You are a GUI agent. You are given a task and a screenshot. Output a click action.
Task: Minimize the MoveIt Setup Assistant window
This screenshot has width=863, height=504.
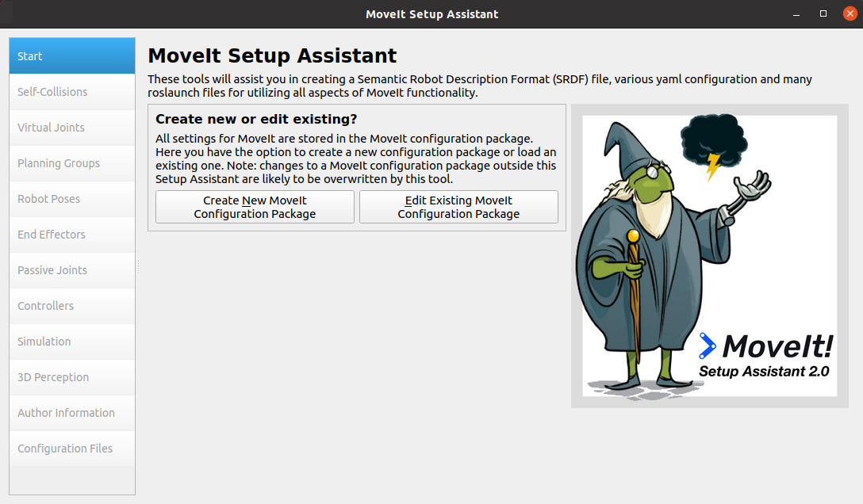click(796, 13)
